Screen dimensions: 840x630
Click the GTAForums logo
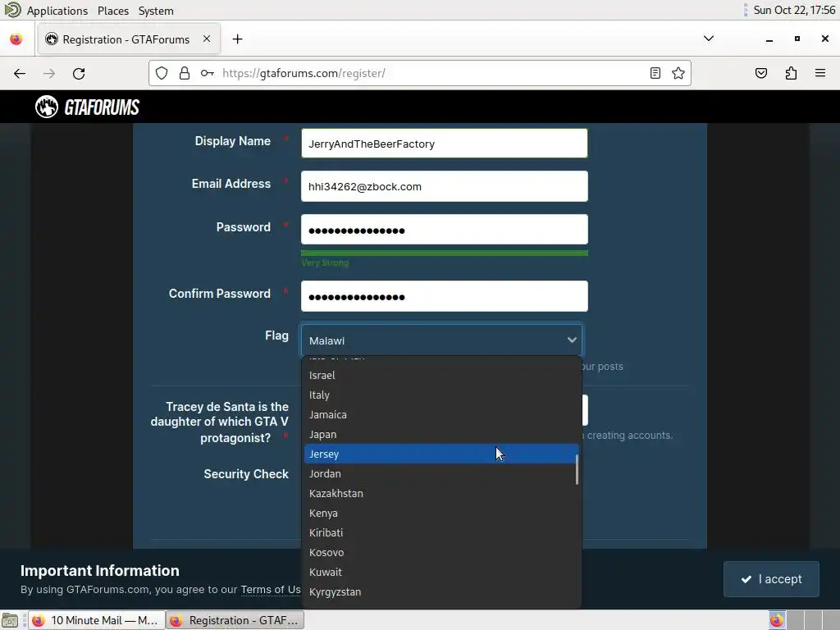(87, 107)
